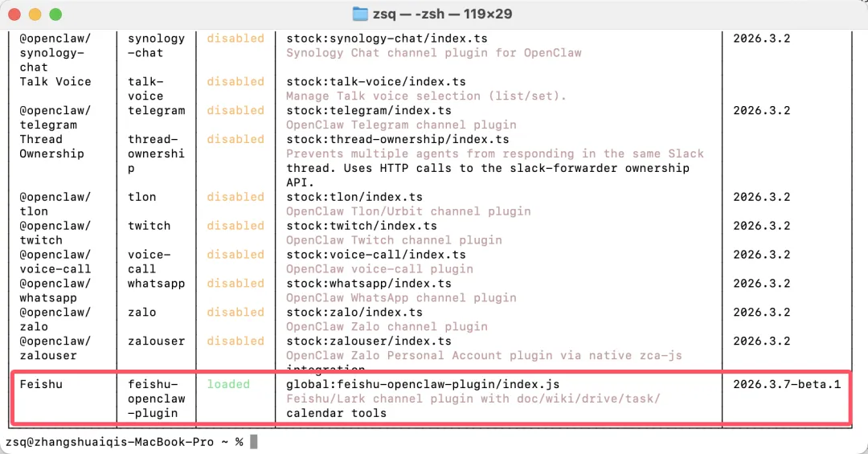Click the 'disabled' status in the Talk Voice row
The height and width of the screenshot is (454, 868).
(235, 82)
